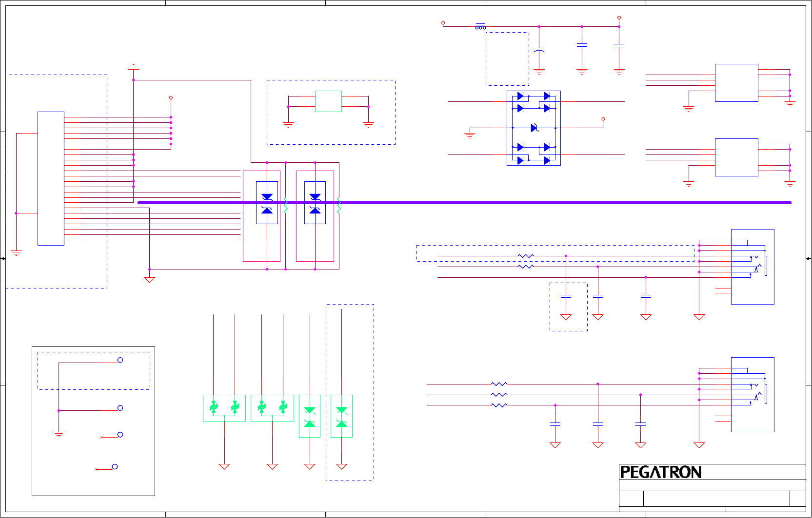The height and width of the screenshot is (518, 812).
Task: Click the top test point circle in the dashed box
Action: [120, 360]
